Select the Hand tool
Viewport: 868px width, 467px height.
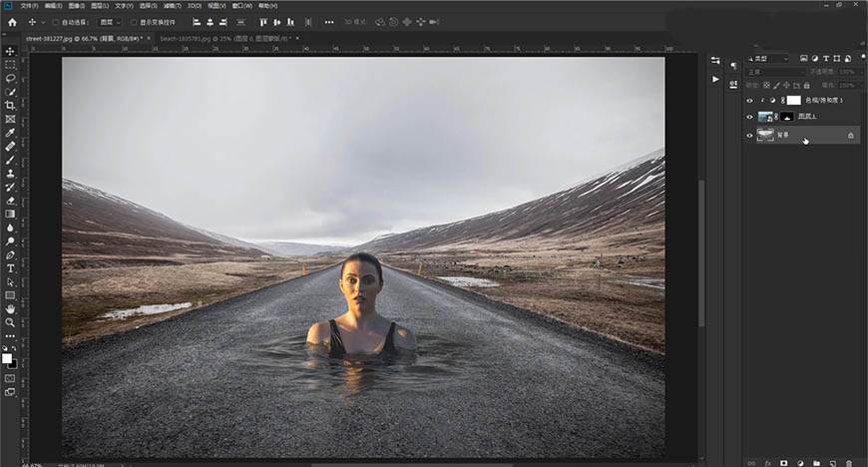click(x=10, y=309)
